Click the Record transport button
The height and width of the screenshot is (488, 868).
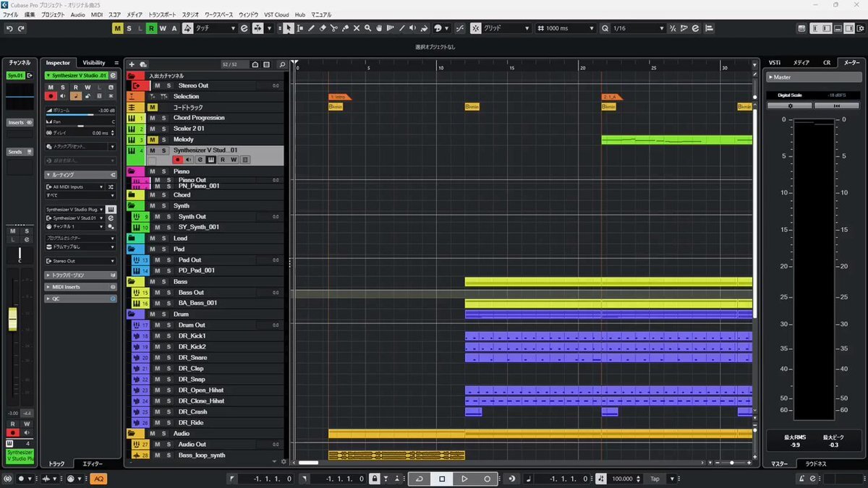487,479
